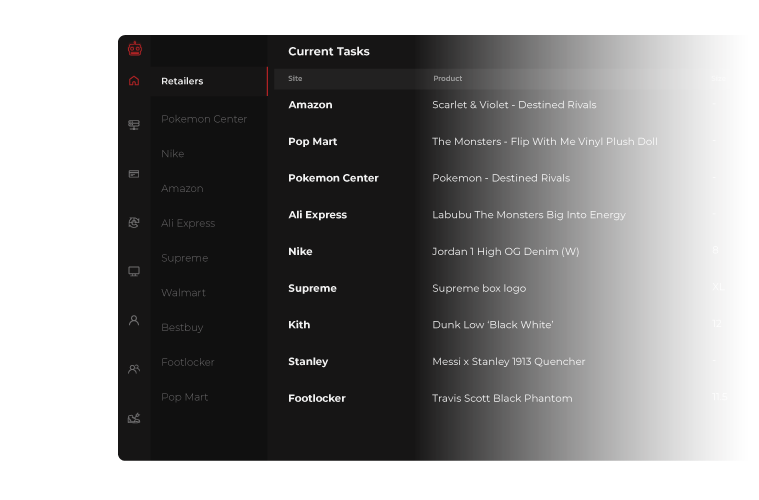Open the Travis Scott Black Phantom task
The height and width of the screenshot is (500, 759).
tap(502, 398)
